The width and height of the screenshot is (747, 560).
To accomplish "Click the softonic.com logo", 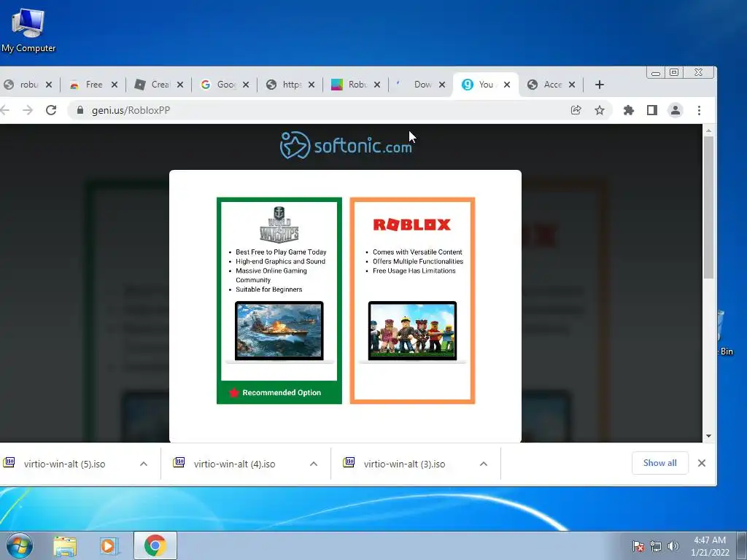I will 346,145.
